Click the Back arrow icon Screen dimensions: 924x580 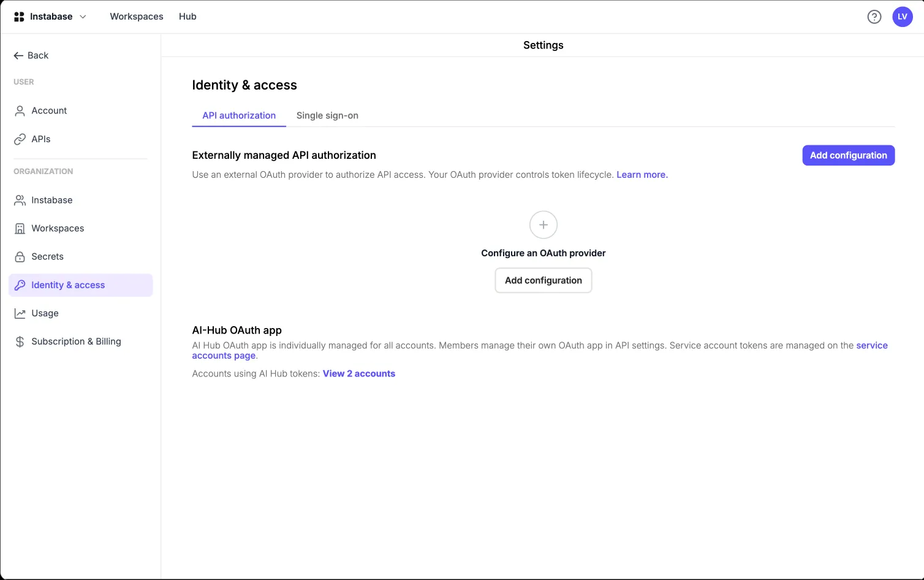point(18,55)
